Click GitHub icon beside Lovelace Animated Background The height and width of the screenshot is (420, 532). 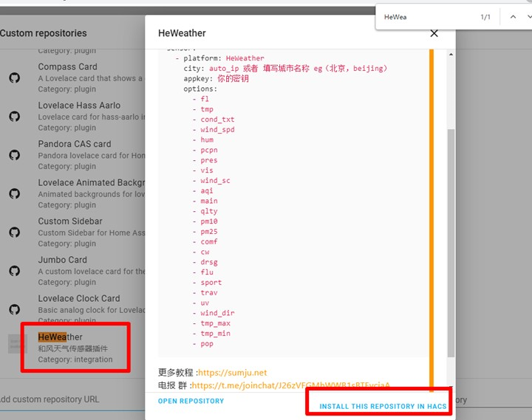pos(14,194)
